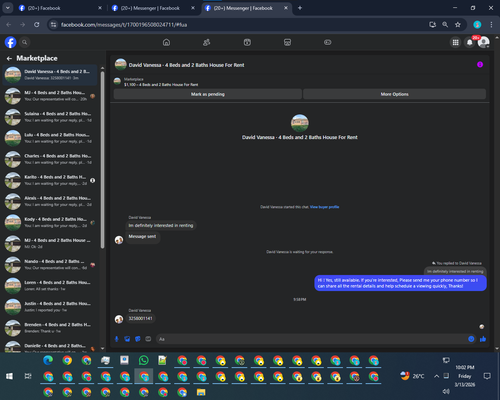Open the notifications bell

tap(470, 42)
